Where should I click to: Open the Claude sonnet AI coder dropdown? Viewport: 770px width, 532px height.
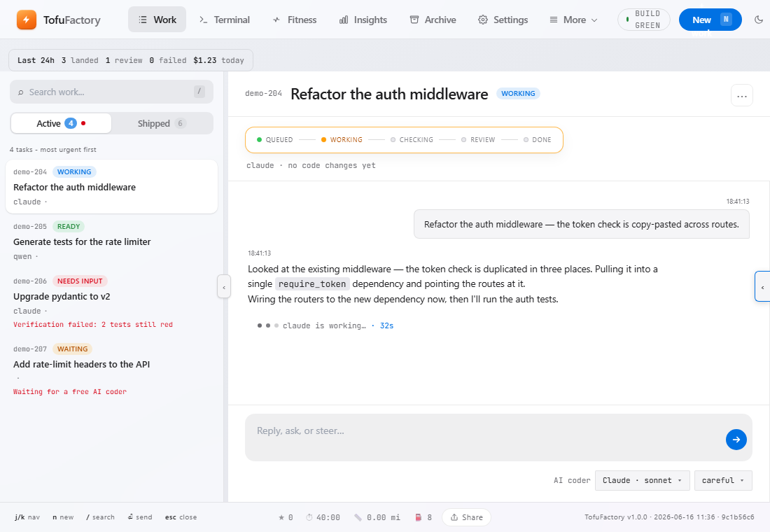642,480
